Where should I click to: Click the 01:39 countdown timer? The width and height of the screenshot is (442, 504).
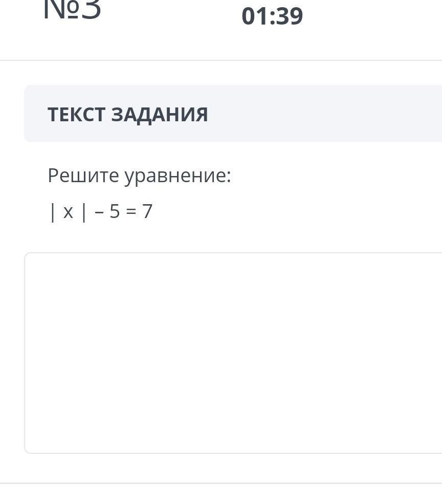[x=272, y=16]
